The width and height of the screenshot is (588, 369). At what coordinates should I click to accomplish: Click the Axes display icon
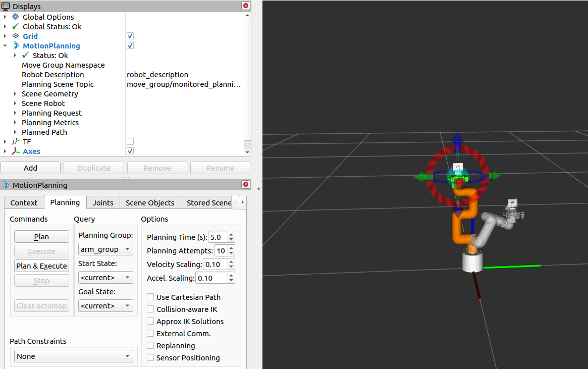tap(15, 151)
